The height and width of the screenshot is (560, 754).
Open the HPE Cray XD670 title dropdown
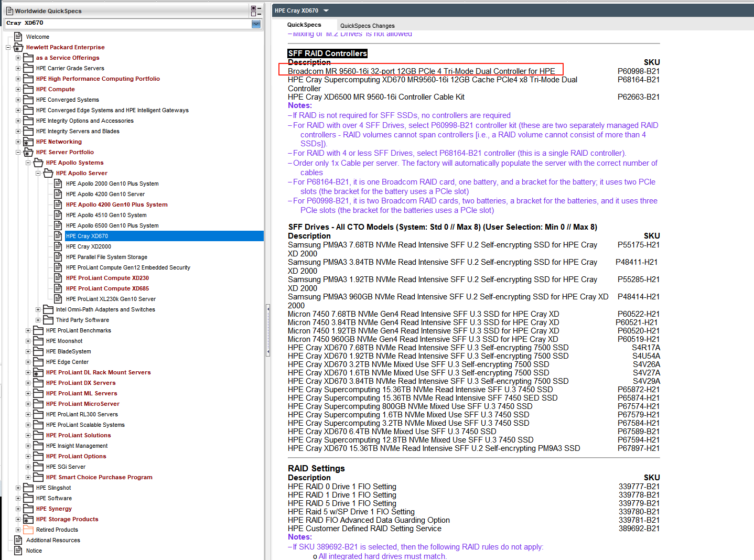[326, 10]
